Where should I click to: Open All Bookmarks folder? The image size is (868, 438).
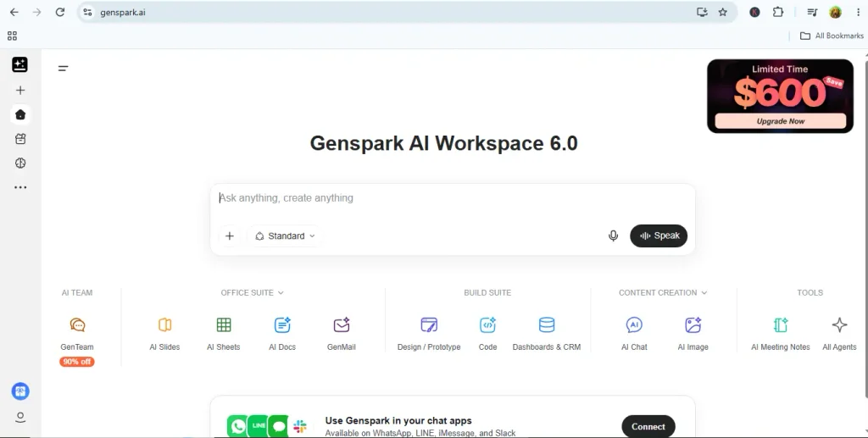[832, 36]
